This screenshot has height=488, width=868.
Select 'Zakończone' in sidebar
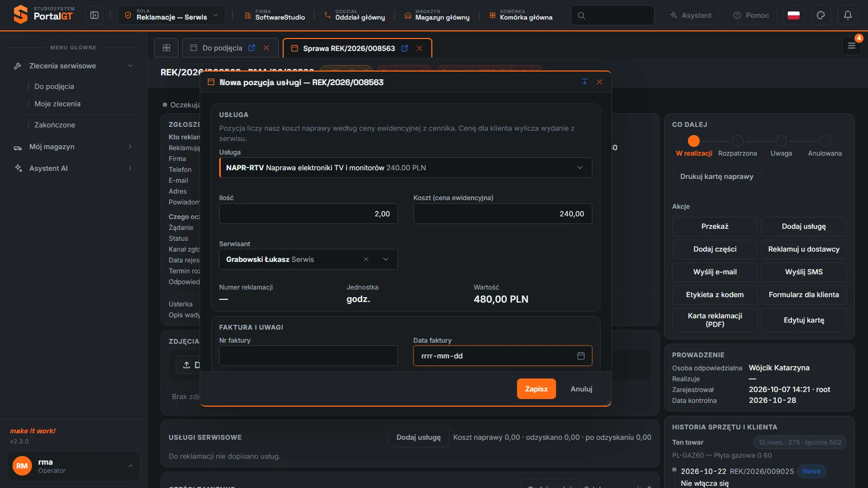55,125
